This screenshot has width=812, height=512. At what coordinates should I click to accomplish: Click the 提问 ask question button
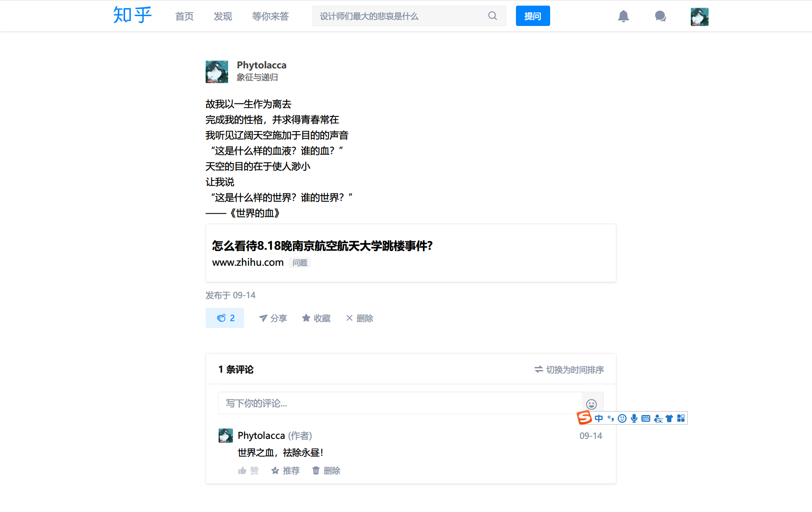pyautogui.click(x=533, y=16)
